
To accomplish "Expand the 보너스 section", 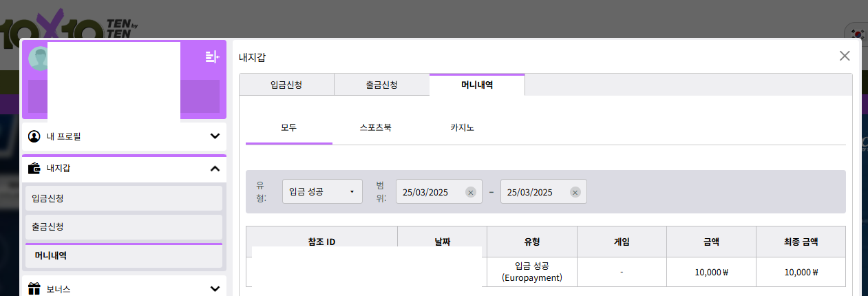I will 215,289.
